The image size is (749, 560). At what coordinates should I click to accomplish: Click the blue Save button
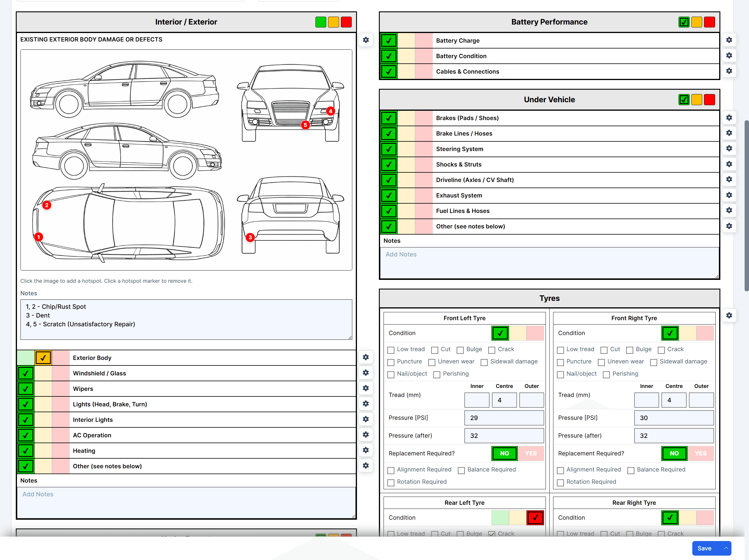[704, 548]
